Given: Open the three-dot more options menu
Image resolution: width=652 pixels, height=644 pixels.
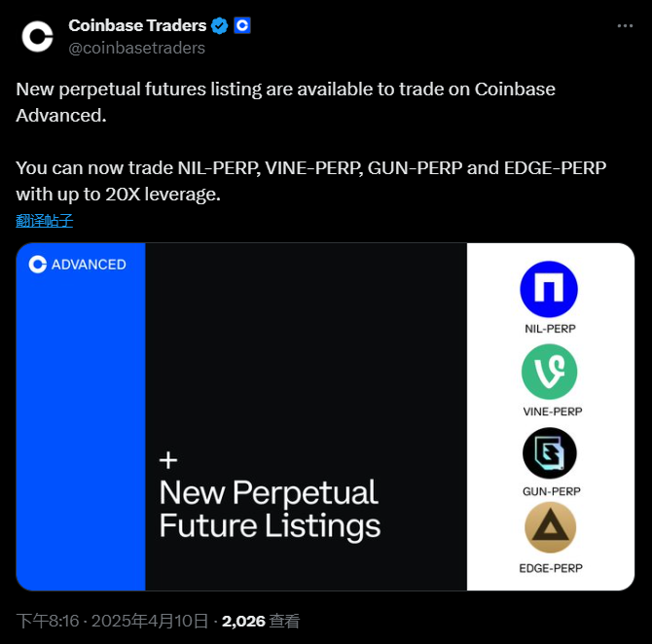Looking at the screenshot, I should 626,26.
